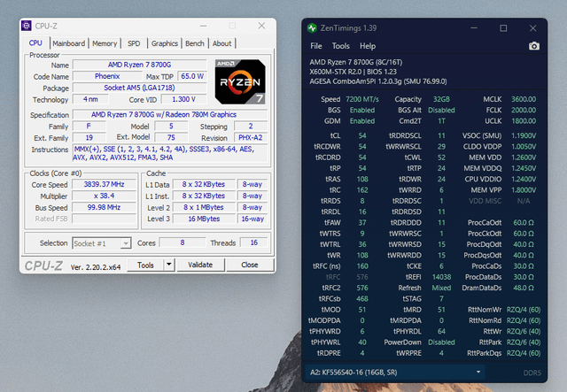Click the Revision value PHX-A2
The width and height of the screenshot is (567, 392).
click(x=250, y=138)
